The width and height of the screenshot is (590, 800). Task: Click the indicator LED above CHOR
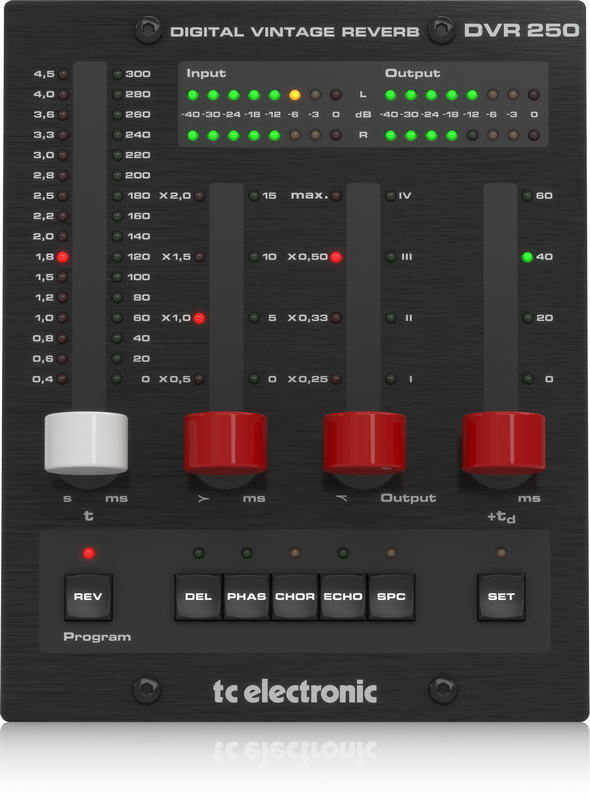click(x=295, y=553)
